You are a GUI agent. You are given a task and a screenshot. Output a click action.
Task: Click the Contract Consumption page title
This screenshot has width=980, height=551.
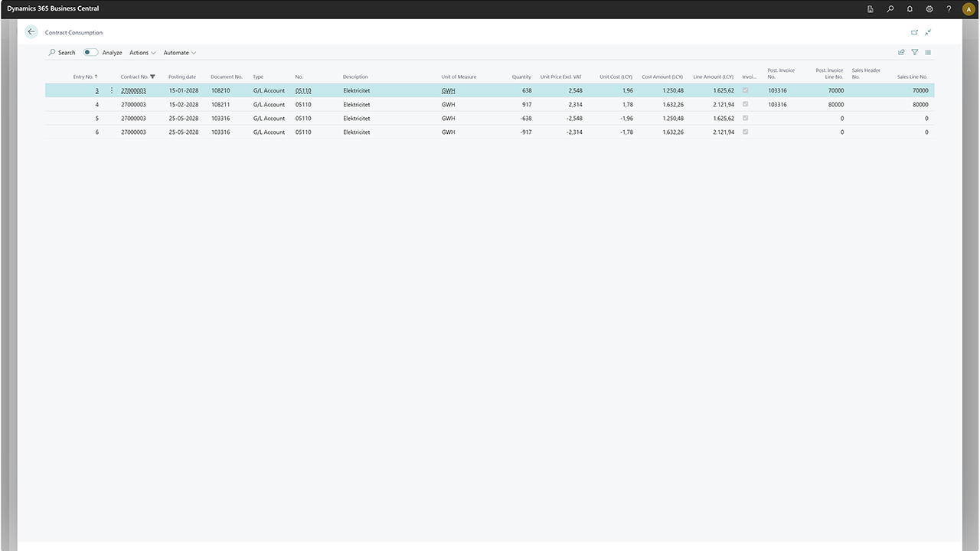(73, 32)
